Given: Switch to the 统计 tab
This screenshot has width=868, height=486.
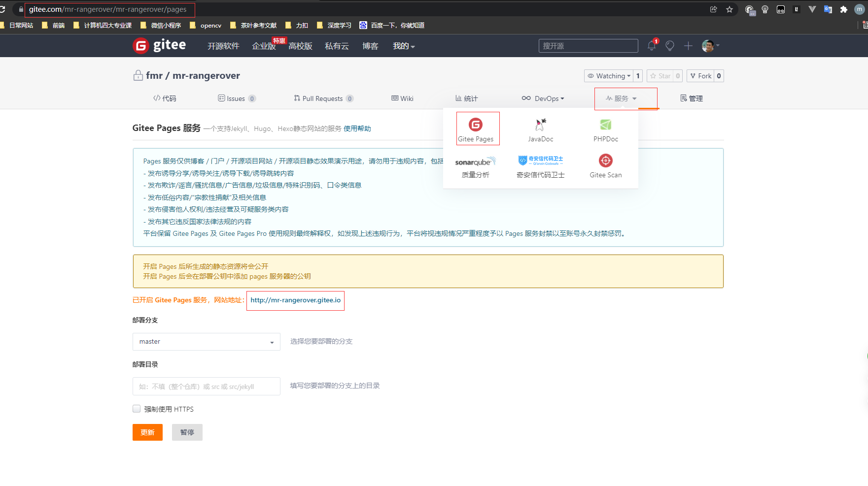Looking at the screenshot, I should (x=466, y=98).
